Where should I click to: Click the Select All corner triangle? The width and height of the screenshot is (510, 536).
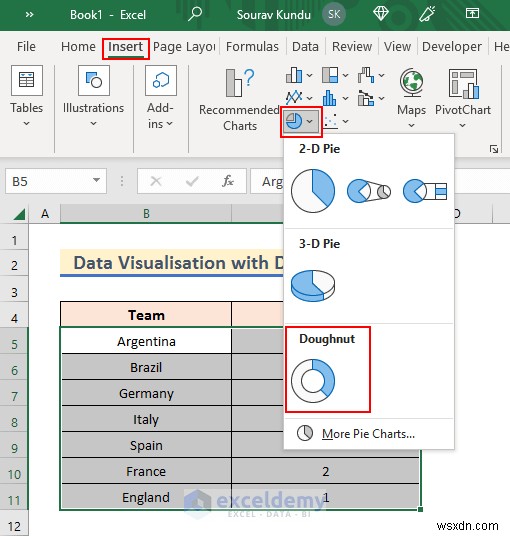pyautogui.click(x=19, y=214)
